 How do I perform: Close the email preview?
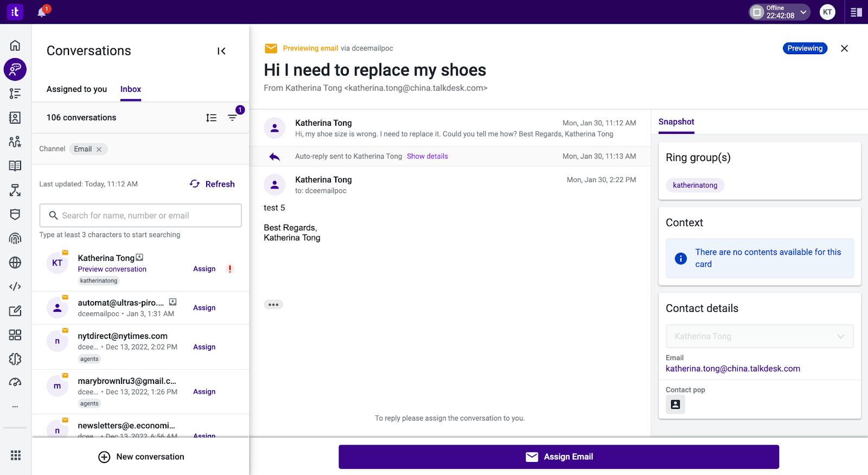[x=844, y=48]
